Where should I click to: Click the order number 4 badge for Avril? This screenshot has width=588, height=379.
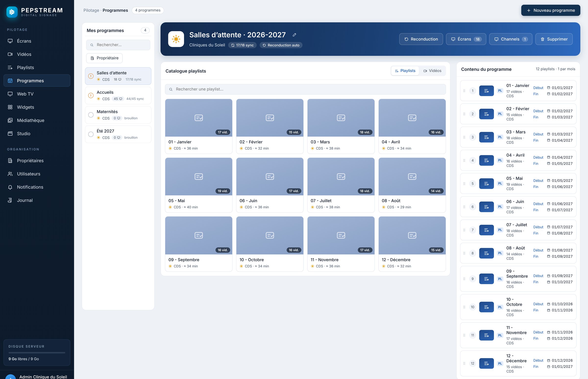click(x=472, y=160)
